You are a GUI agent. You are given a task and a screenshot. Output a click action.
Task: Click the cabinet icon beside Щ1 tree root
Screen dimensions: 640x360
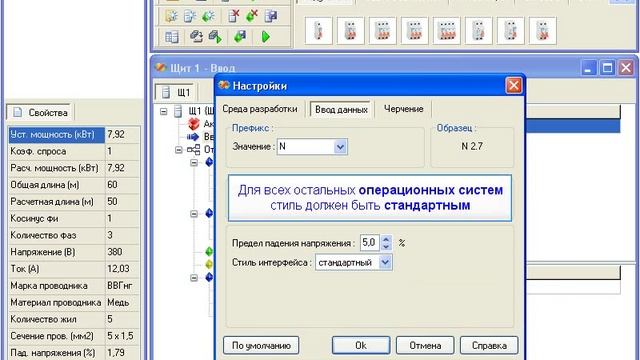coord(178,111)
